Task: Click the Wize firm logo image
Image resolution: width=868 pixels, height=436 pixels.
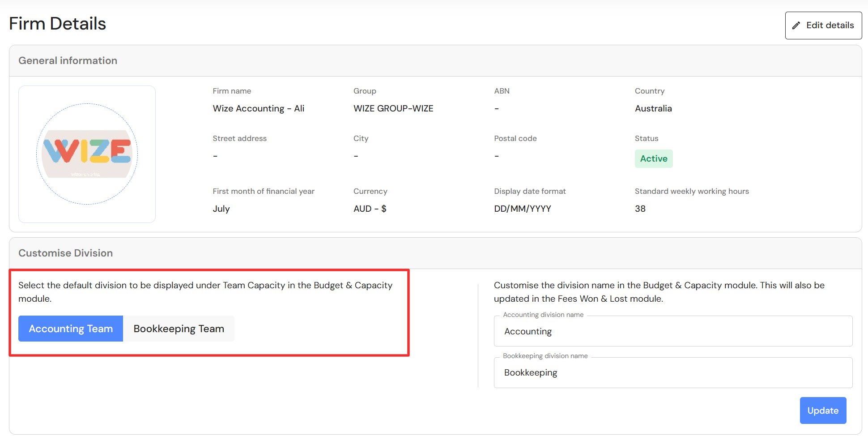Action: [87, 154]
